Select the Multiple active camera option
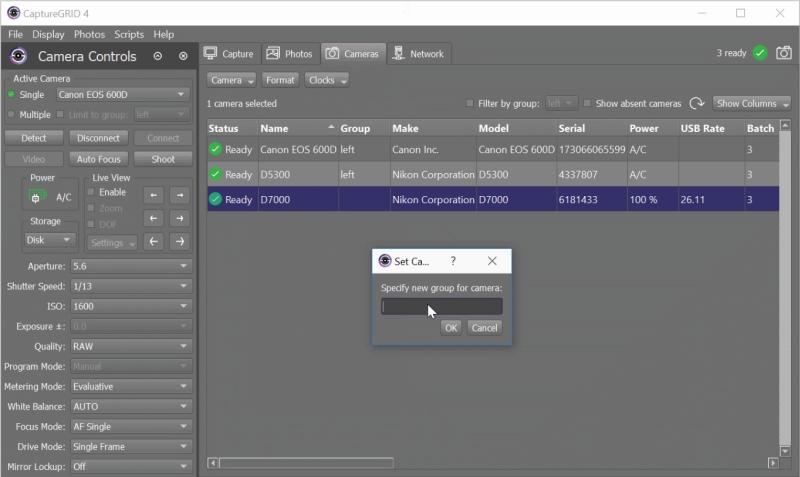The image size is (800, 477). coord(12,115)
